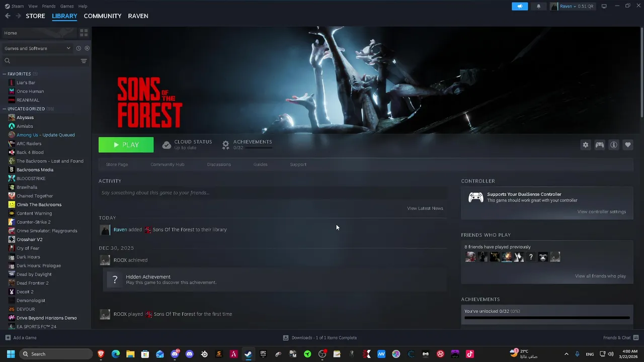The height and width of the screenshot is (362, 644).
Task: Click Add a Game plus icon
Action: click(8, 338)
